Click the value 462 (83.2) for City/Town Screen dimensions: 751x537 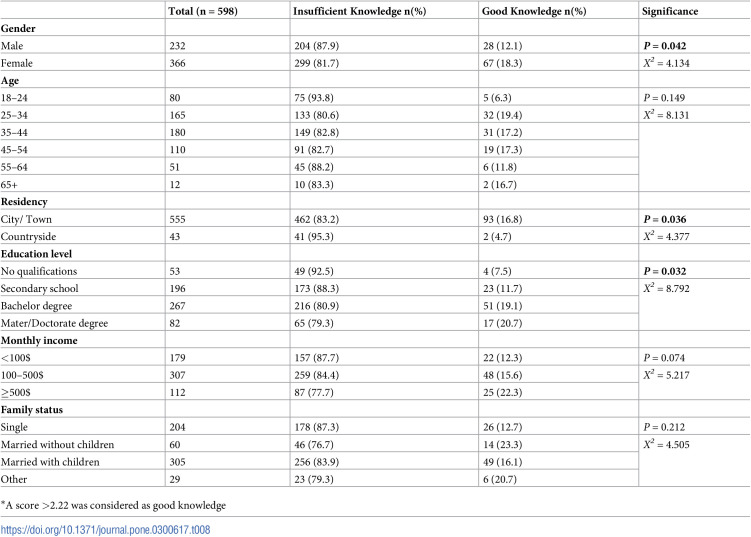pos(317,219)
